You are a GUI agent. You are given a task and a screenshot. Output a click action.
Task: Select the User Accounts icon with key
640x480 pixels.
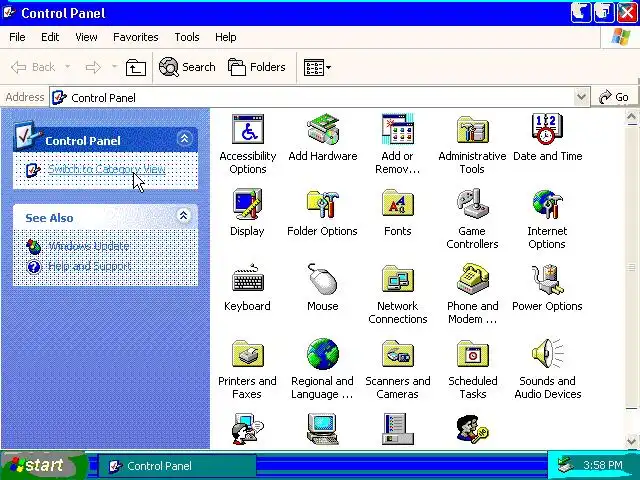pos(472,429)
